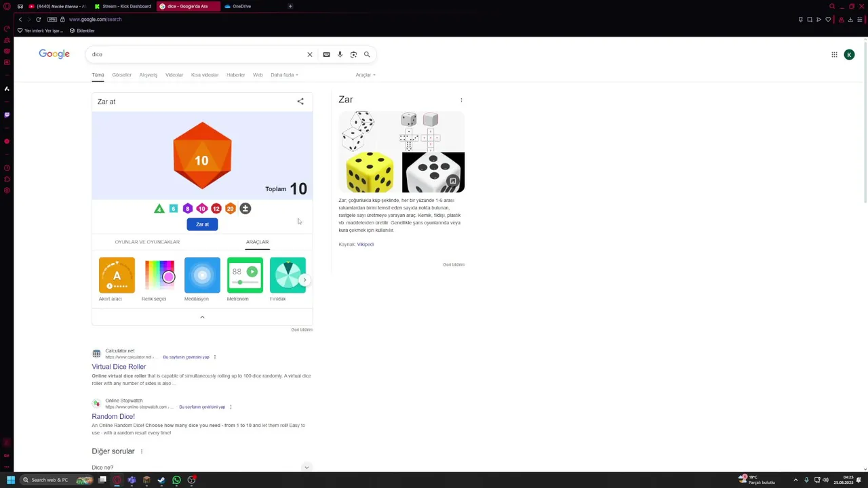Toggle the browser VPN badge
Viewport: 868px width, 488px height.
[52, 19]
